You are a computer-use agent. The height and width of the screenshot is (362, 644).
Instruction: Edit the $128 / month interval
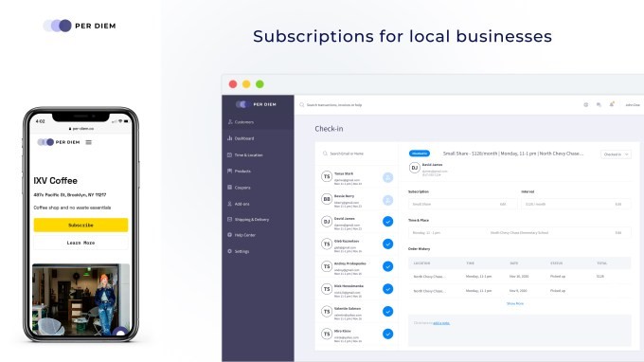(618, 204)
